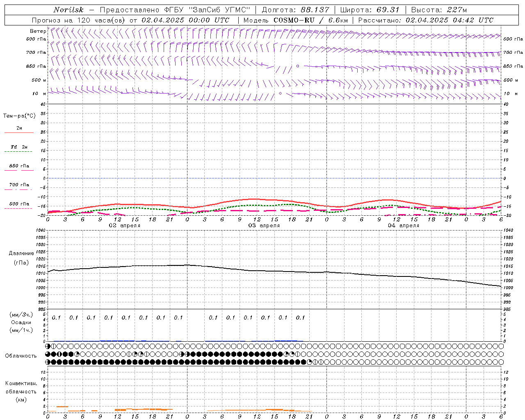Viewport: 525px width, 420px height.
Task: Select the '2м' temperature legend entry
Action: pyautogui.click(x=19, y=128)
